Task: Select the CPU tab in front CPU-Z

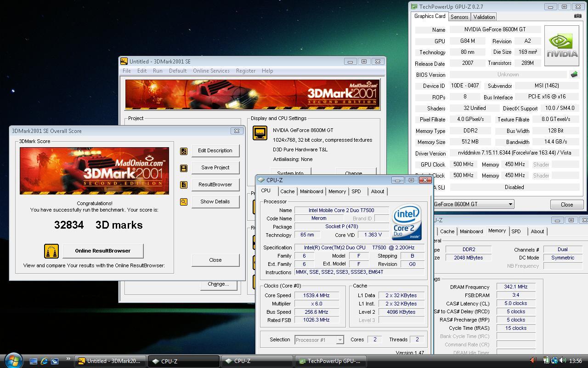Action: tap(266, 190)
